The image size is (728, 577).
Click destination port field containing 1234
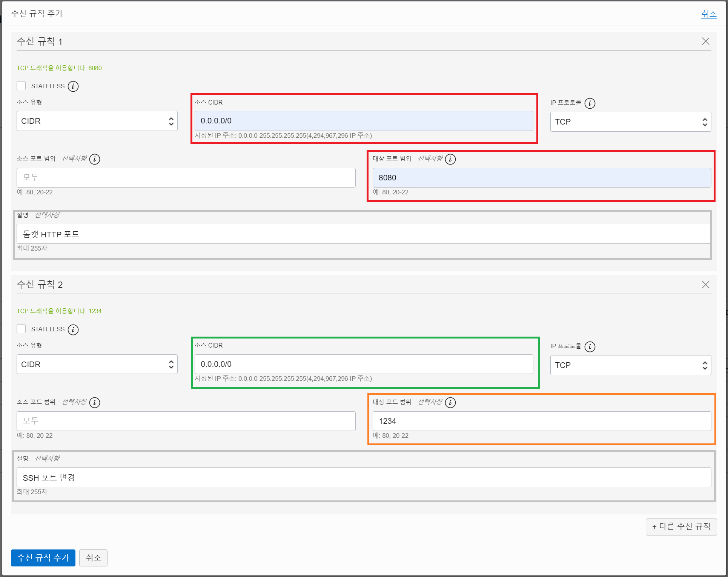(x=541, y=421)
